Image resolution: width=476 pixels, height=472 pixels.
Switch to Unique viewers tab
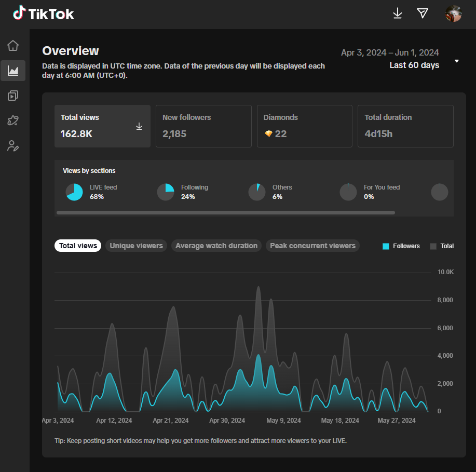[x=136, y=246]
